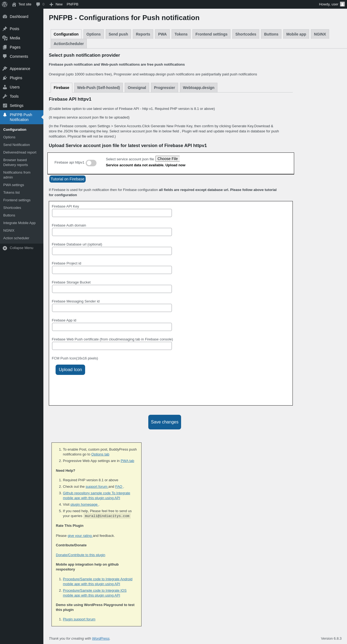This screenshot has width=347, height=644.
Task: Open the Buttons tab
Action: (x=271, y=34)
